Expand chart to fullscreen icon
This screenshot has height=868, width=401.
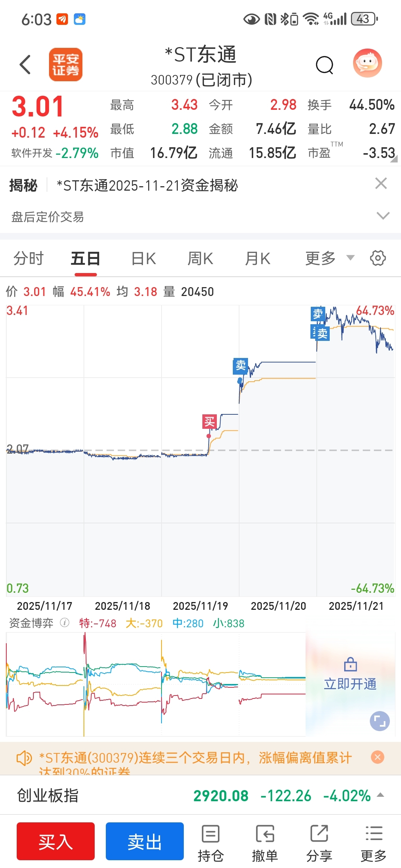pyautogui.click(x=380, y=721)
